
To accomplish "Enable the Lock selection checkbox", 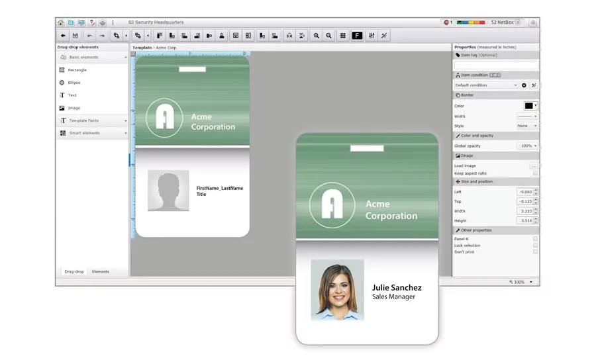I will 535,246.
